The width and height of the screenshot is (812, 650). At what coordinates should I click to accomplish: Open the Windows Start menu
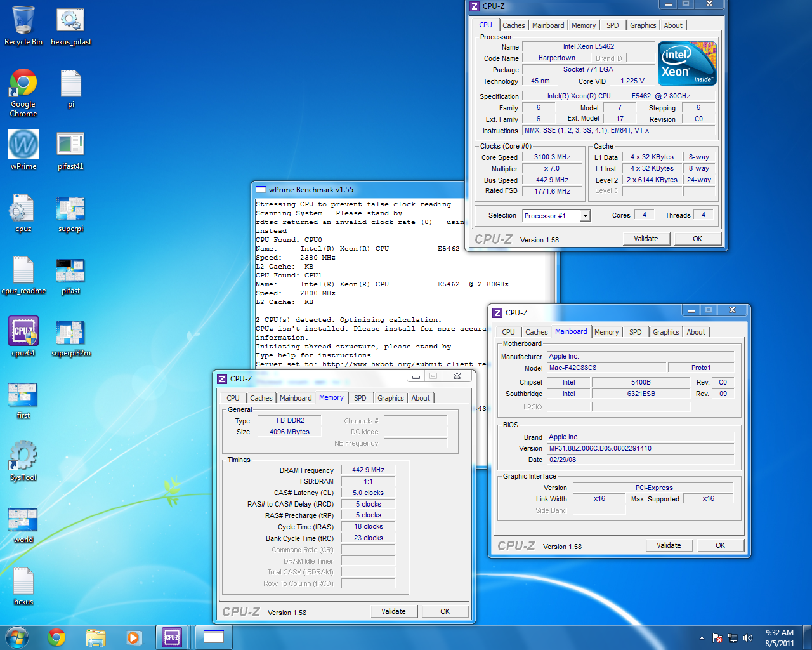[17, 637]
